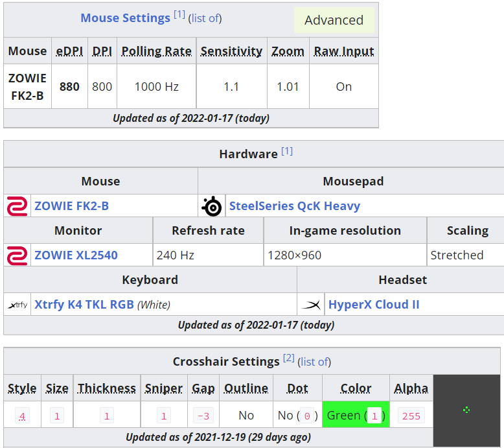This screenshot has height=448, width=504.
Task: Click the ZOWIE logo beside FK2-B mouse
Action: click(x=17, y=206)
